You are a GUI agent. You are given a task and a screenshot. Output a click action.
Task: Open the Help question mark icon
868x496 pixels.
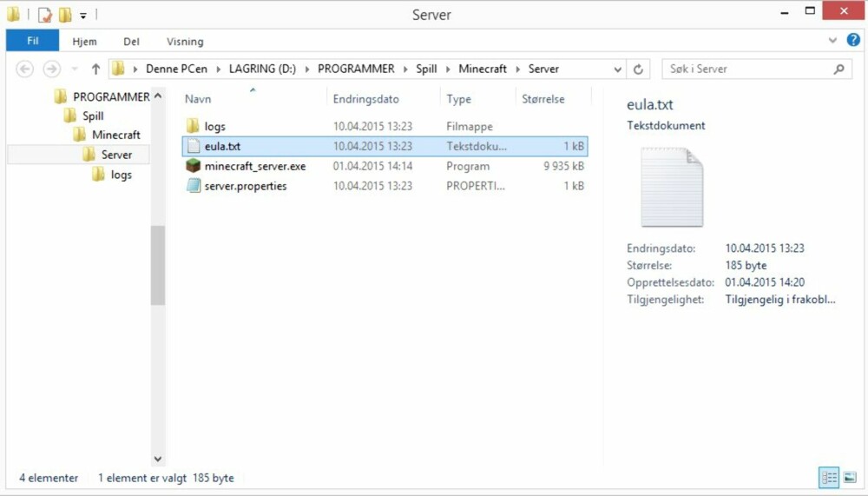(x=853, y=40)
